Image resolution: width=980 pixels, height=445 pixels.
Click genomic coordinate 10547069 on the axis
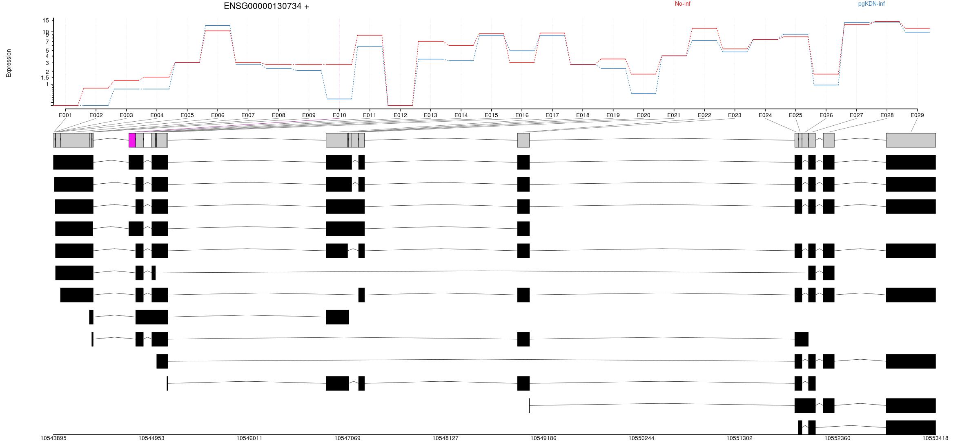click(347, 438)
